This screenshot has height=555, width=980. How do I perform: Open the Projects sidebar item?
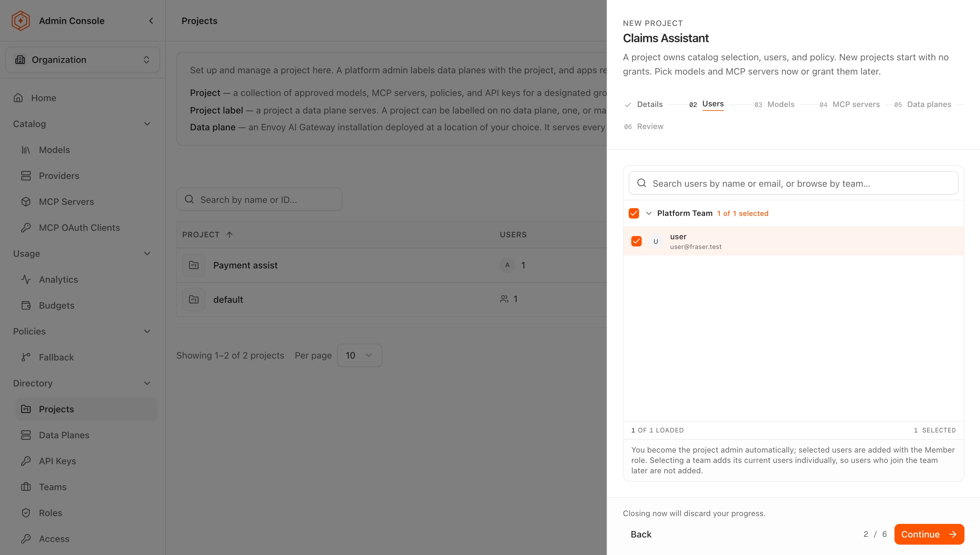click(x=86, y=409)
